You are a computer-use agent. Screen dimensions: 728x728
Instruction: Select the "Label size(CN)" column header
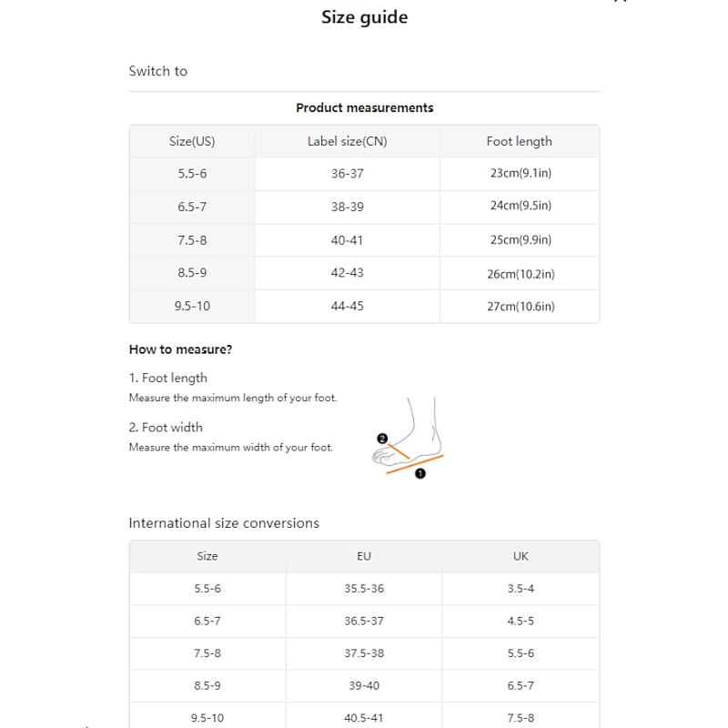[347, 141]
